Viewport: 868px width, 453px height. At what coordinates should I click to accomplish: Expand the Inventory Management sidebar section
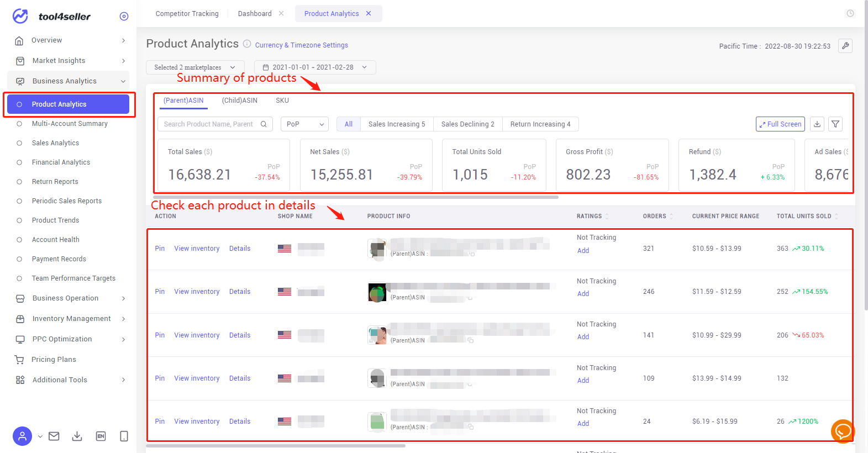click(x=71, y=319)
